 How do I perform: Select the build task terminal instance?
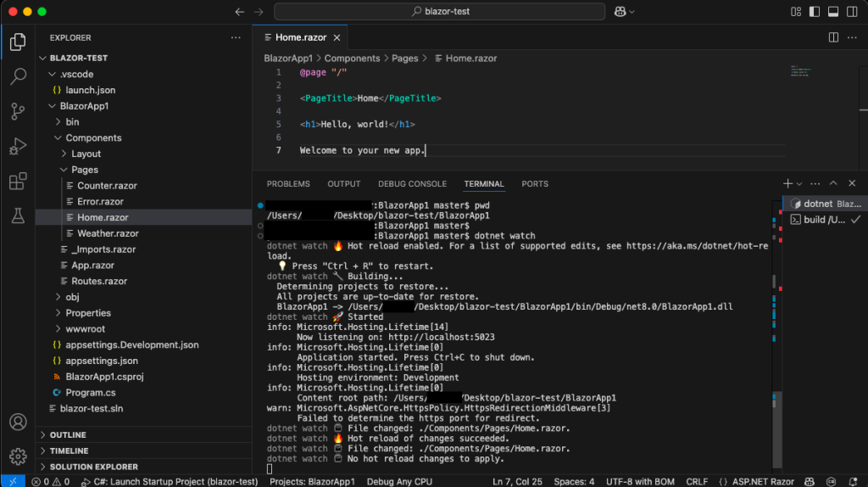(x=825, y=220)
